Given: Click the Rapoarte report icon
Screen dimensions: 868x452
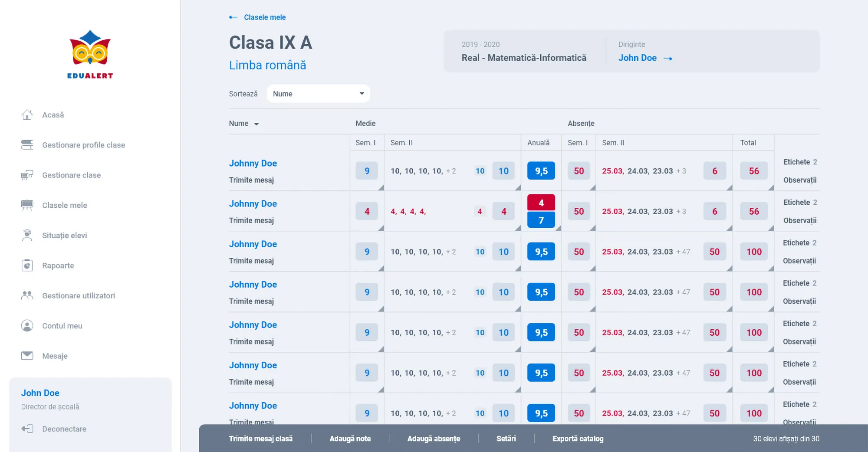Looking at the screenshot, I should point(27,265).
